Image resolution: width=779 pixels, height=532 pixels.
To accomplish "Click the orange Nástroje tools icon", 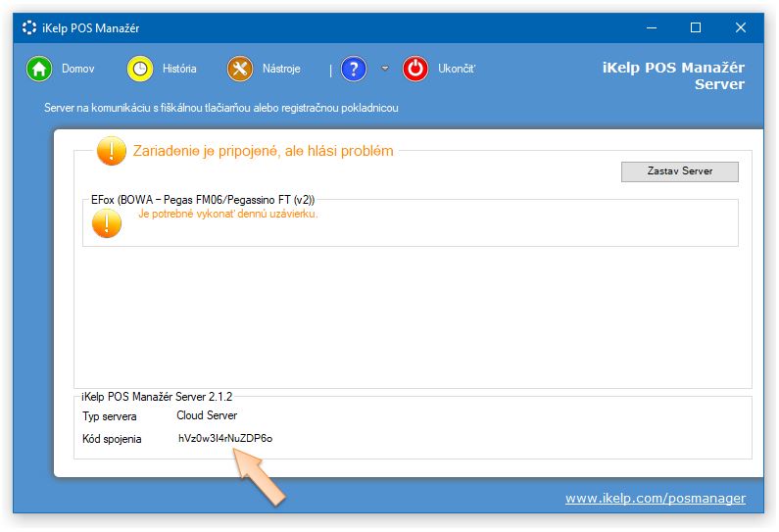I will [240, 70].
